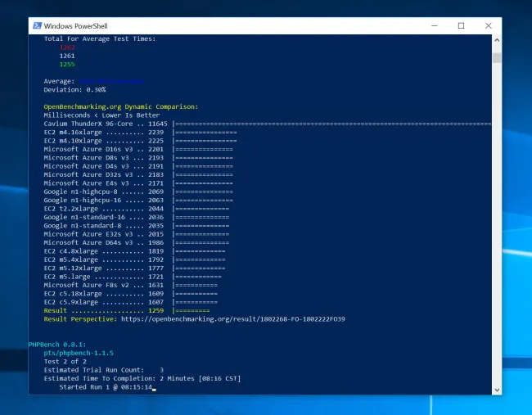Click the 'Result Perspective:' label
Viewport: 532px width, 415px height.
(80, 319)
